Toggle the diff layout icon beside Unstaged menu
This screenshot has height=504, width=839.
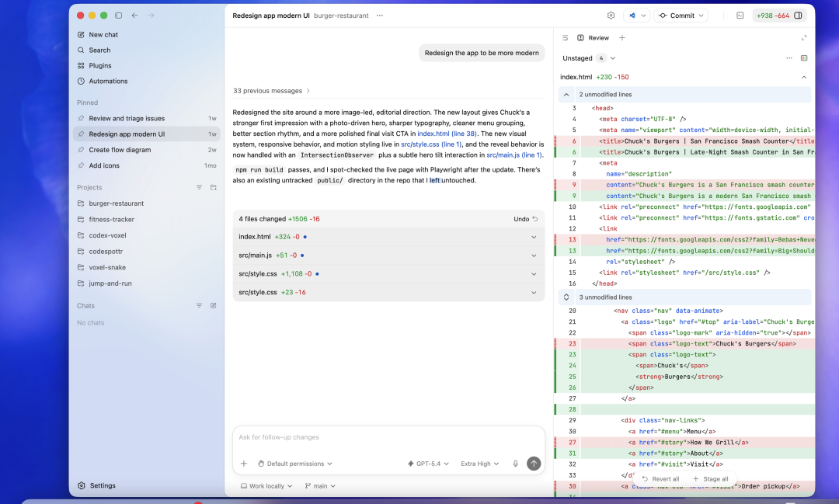(804, 58)
